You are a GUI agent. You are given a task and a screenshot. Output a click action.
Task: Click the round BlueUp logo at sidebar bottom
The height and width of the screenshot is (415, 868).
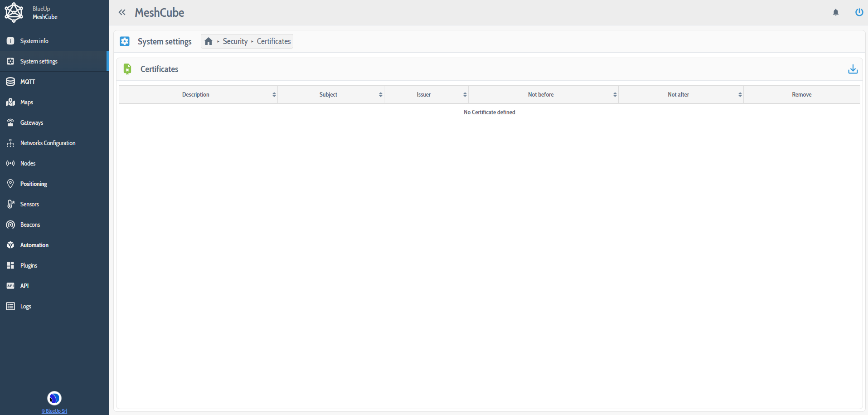point(54,398)
